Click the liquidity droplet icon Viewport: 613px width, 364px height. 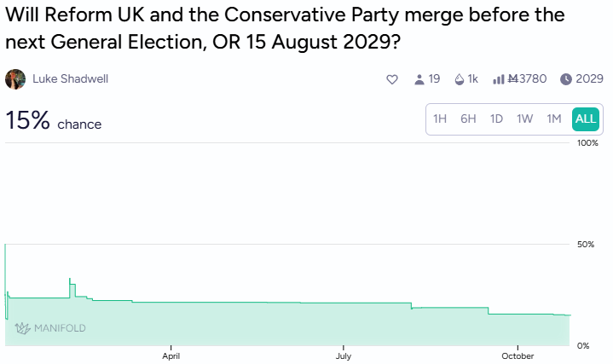click(x=460, y=79)
